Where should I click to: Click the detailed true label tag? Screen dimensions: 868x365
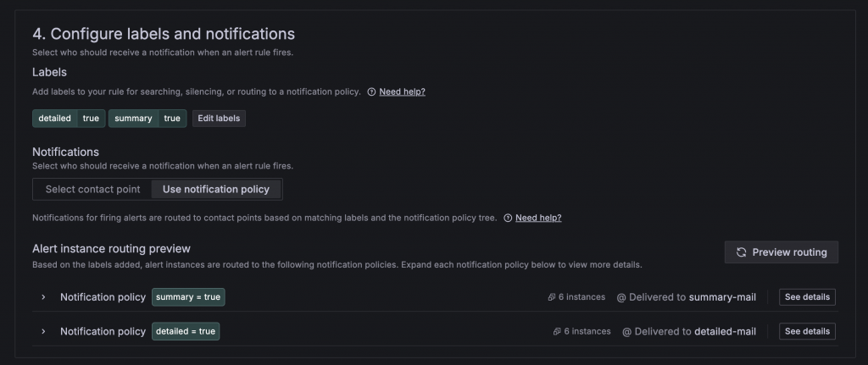(x=68, y=119)
